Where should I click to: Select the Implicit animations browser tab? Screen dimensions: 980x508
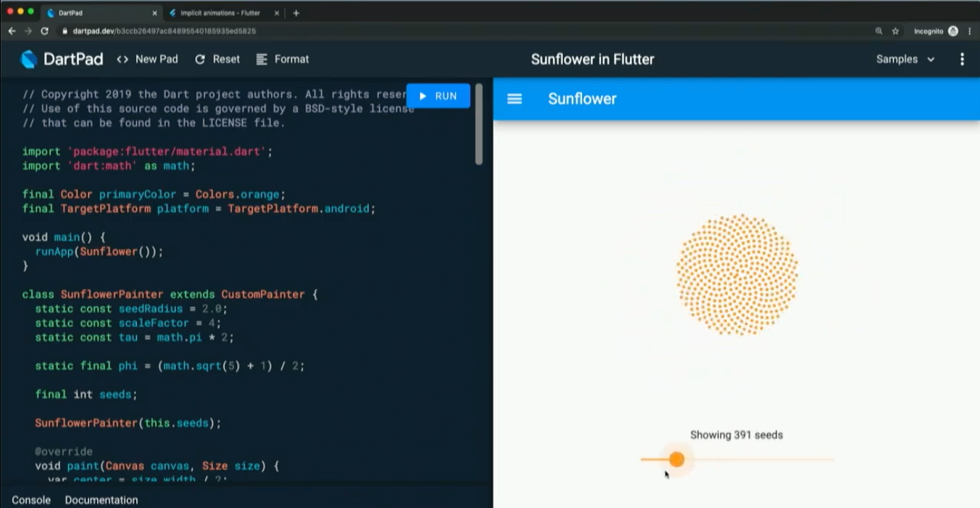(x=224, y=13)
